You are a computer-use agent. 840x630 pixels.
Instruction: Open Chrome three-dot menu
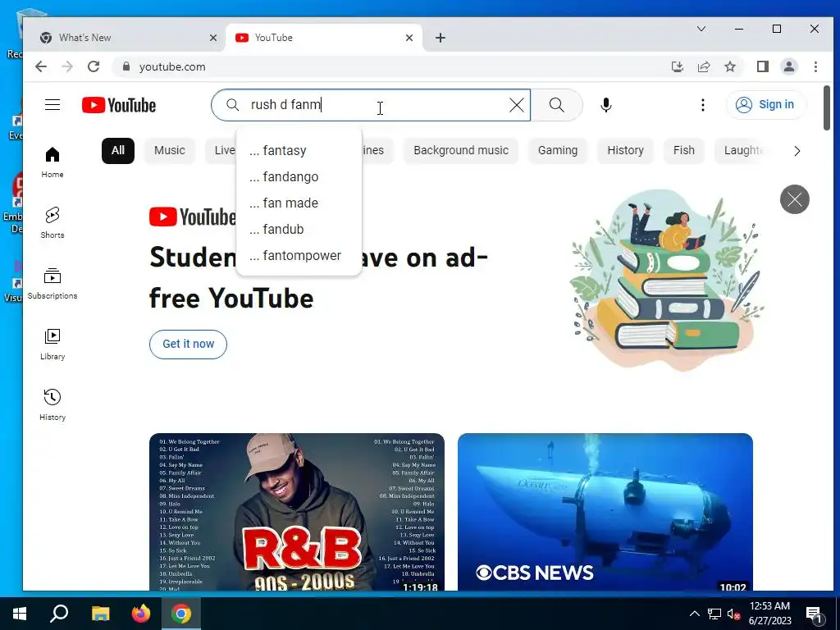click(815, 66)
